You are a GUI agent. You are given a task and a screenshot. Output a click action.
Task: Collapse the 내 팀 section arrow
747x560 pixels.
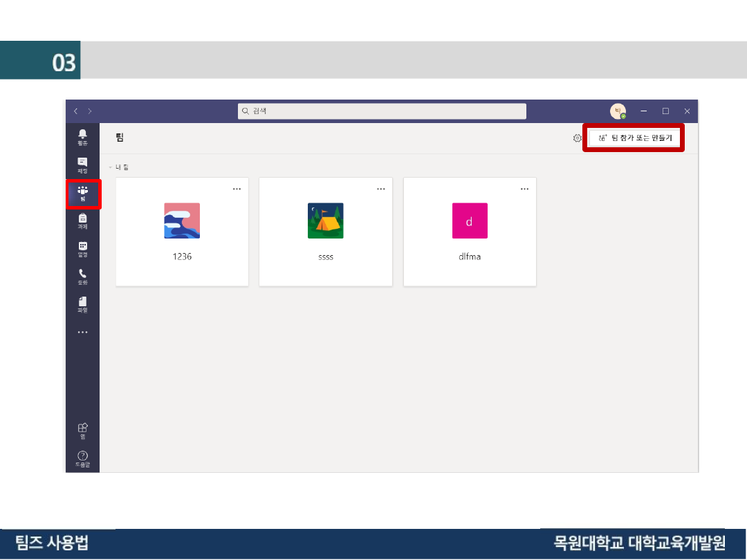110,167
